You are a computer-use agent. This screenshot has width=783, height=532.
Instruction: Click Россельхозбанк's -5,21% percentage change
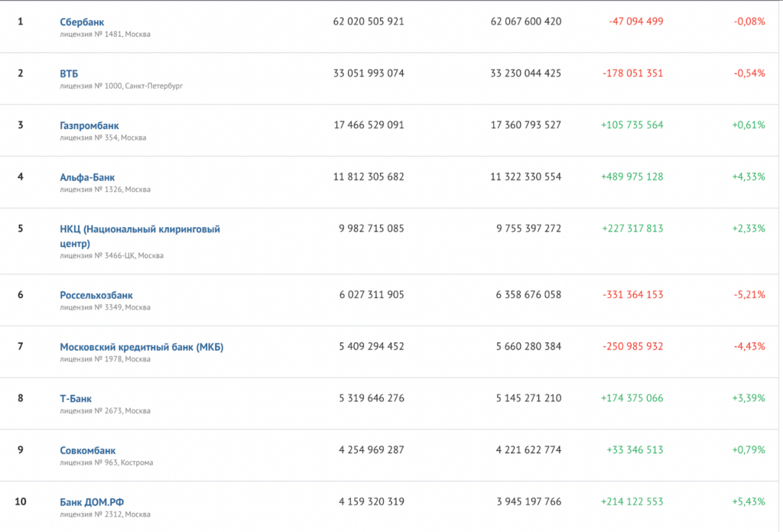749,294
